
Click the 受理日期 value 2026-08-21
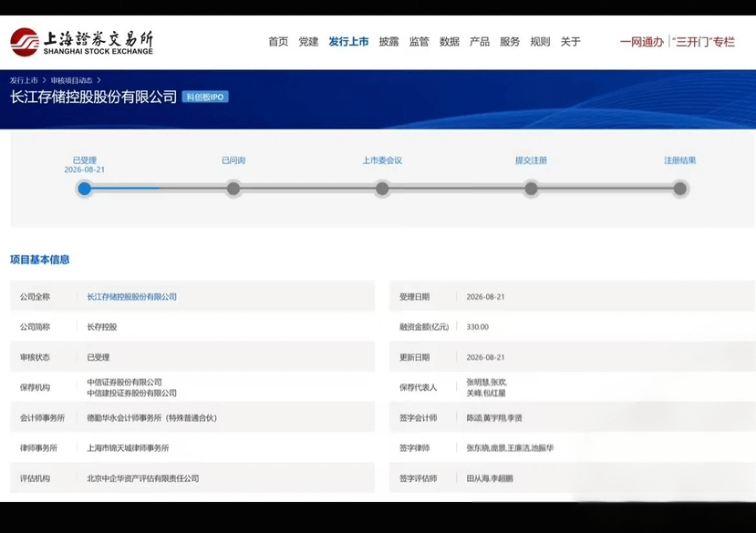click(x=485, y=297)
